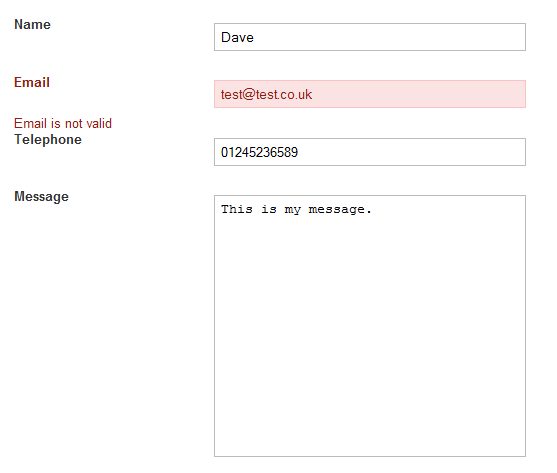
Task: Focus the Name input containing Dave
Action: [370, 37]
